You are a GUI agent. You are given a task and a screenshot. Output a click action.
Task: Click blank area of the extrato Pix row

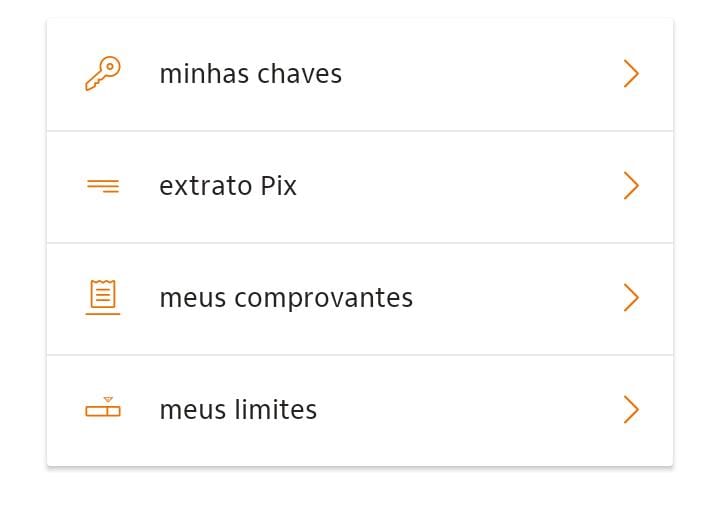(x=459, y=187)
